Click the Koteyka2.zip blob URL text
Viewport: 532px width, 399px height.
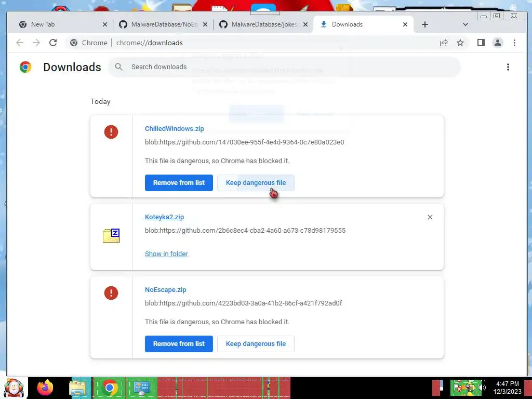point(245,231)
